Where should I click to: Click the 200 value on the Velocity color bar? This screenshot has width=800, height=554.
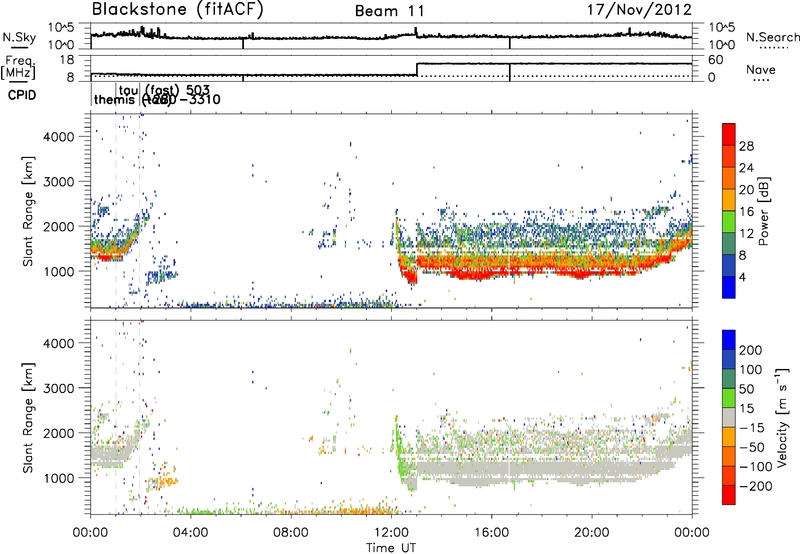click(x=751, y=350)
